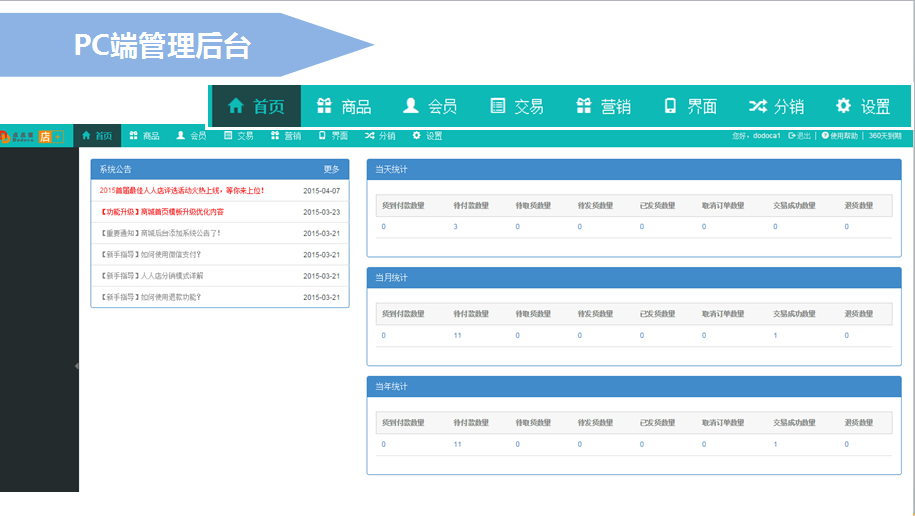Open 首页 in the small top navigation bar

coord(97,135)
